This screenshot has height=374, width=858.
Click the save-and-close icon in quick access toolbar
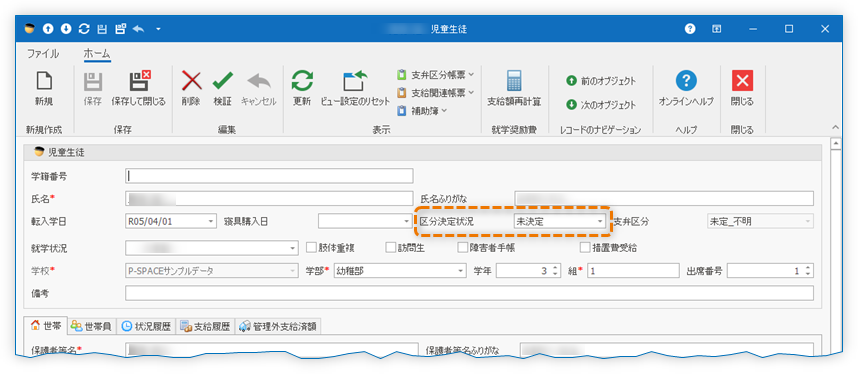pyautogui.click(x=120, y=29)
